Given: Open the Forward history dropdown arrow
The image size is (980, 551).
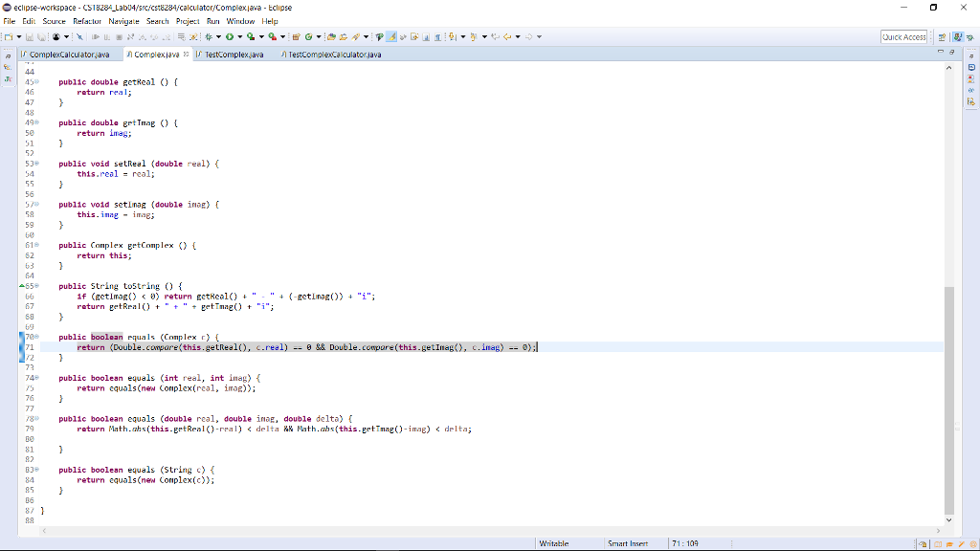Looking at the screenshot, I should tap(539, 37).
